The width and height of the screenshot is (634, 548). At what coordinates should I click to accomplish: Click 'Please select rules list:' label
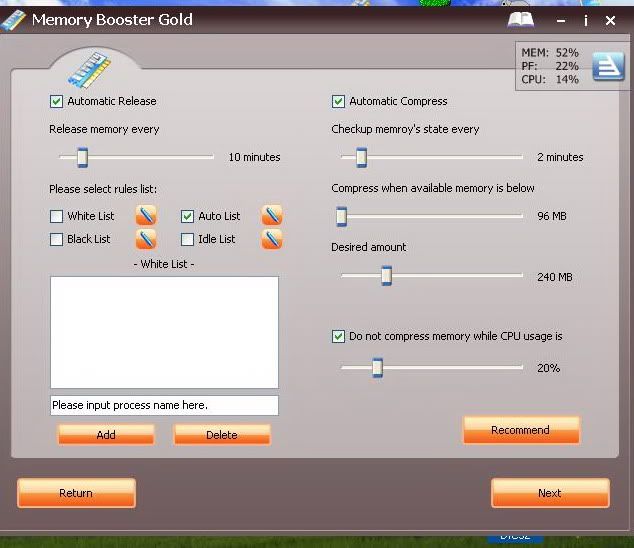click(x=103, y=189)
